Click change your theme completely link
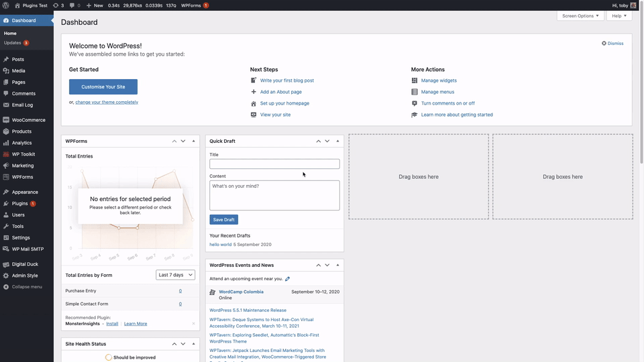This screenshot has width=644, height=362. pyautogui.click(x=107, y=102)
